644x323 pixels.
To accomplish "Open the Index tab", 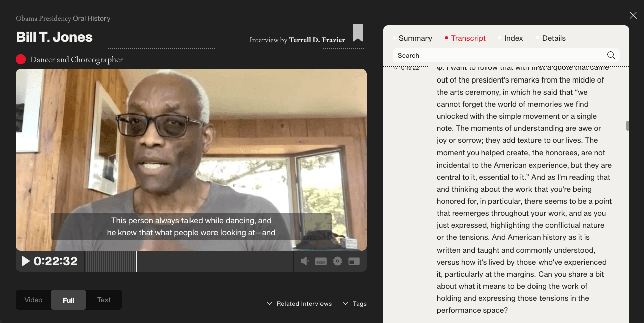I will (513, 38).
